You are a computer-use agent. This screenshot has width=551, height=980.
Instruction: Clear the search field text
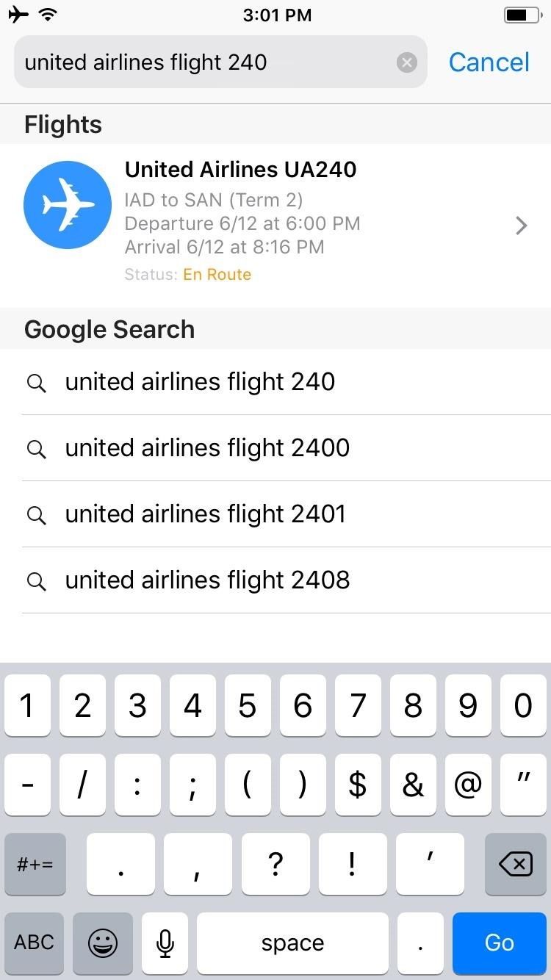pyautogui.click(x=406, y=62)
